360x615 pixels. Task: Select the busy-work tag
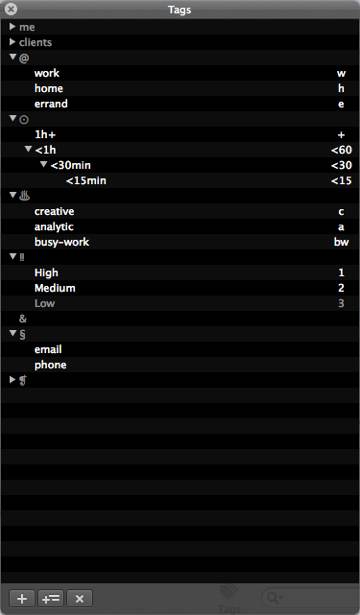click(x=62, y=242)
